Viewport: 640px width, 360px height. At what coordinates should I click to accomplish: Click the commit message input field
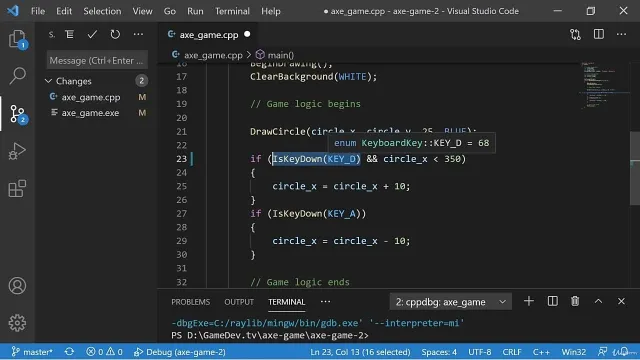(97, 60)
